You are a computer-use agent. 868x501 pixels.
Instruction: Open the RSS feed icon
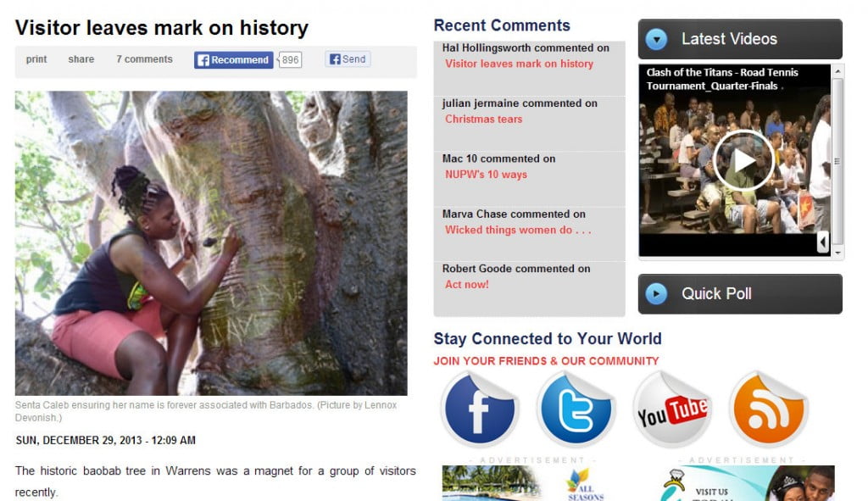[x=768, y=410]
